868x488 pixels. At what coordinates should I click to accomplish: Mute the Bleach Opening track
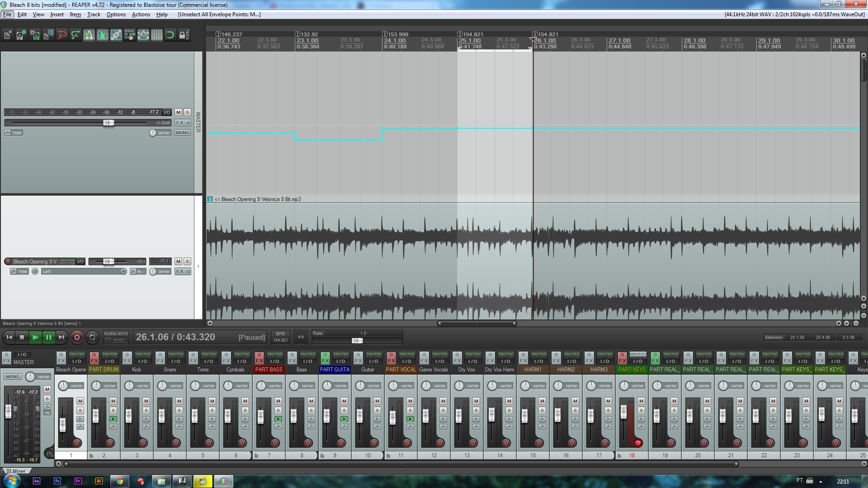tap(178, 262)
